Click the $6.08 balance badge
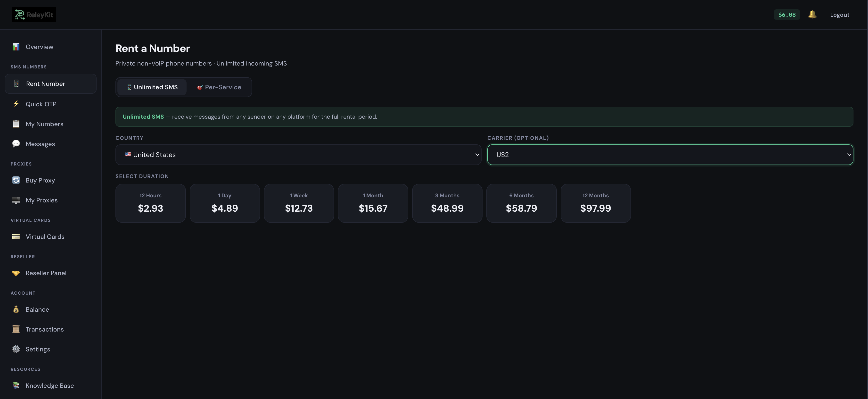 coord(786,15)
